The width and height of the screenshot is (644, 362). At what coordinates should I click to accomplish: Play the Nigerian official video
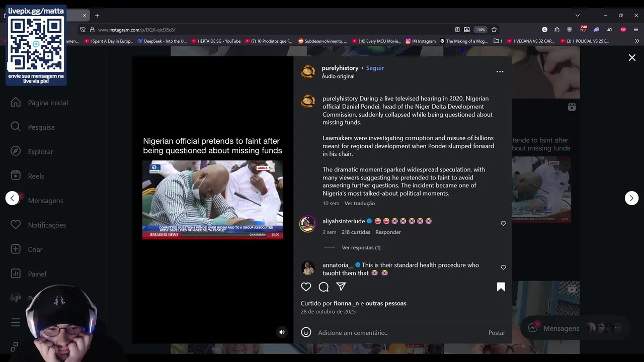[x=212, y=200]
